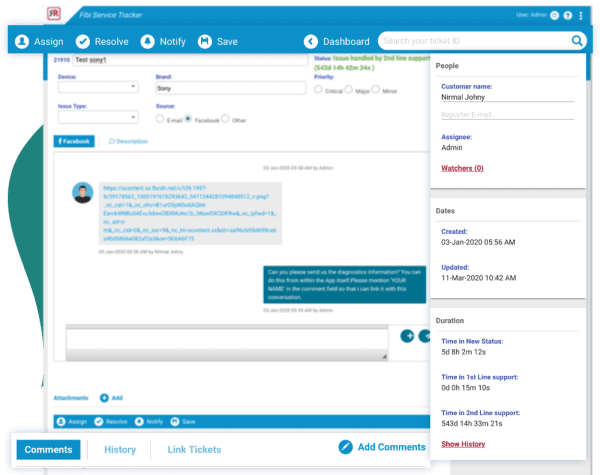Click the Brand field containing Sony
Viewport: 600px width, 475px height.
(x=231, y=88)
